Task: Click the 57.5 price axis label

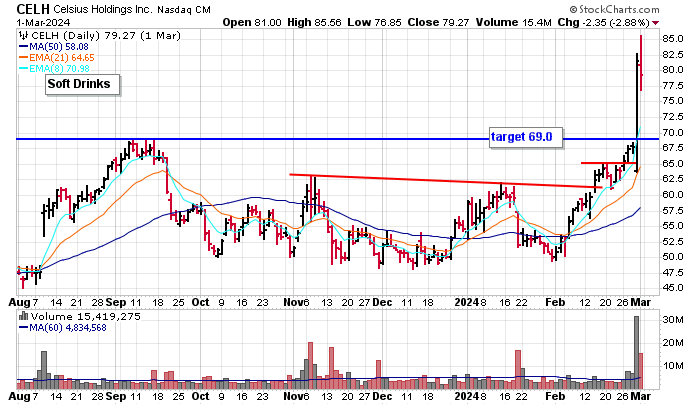Action: click(x=673, y=210)
